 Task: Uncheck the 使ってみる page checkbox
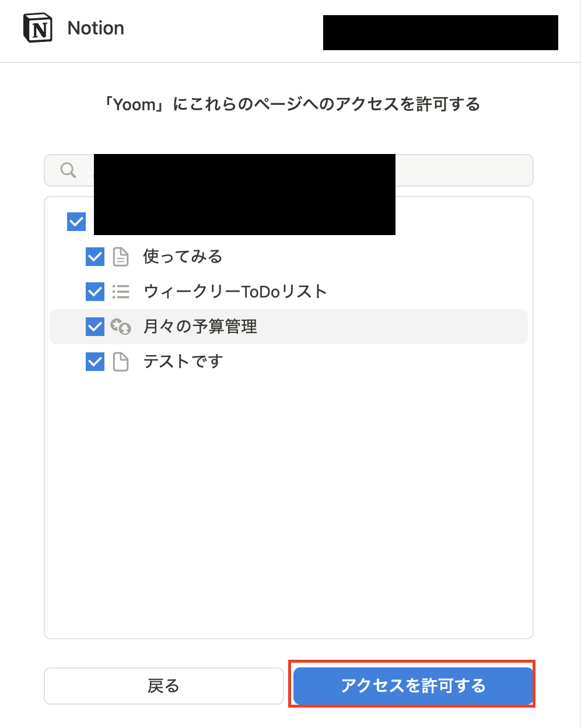tap(94, 256)
